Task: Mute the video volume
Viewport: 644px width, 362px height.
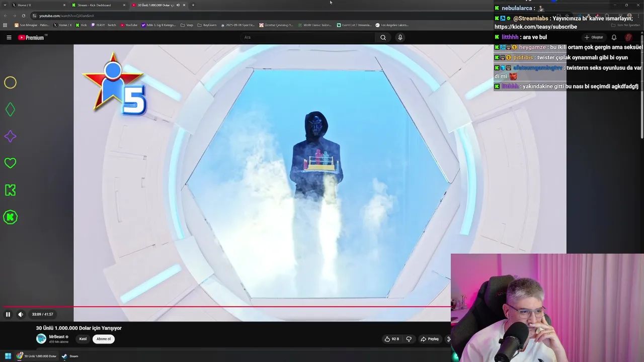Action: [x=21, y=314]
